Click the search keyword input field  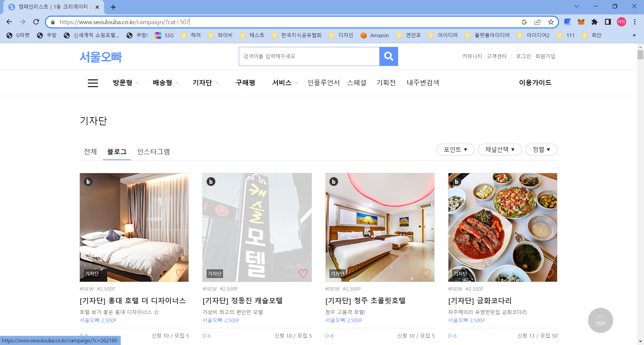point(309,56)
